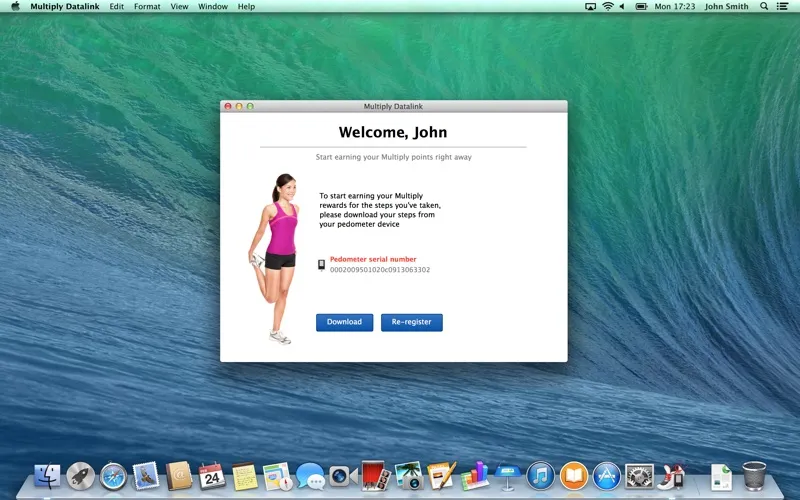
Task: Click AirPlay display icon in menu bar
Action: [x=590, y=6]
